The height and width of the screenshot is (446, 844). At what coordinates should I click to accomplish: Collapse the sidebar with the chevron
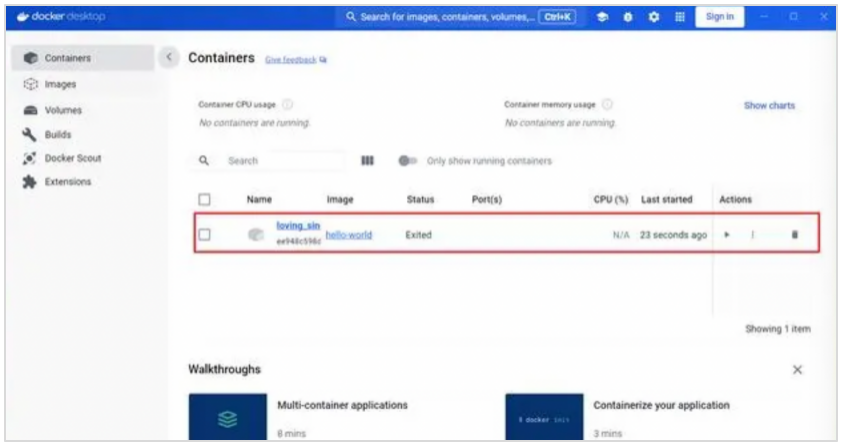169,57
